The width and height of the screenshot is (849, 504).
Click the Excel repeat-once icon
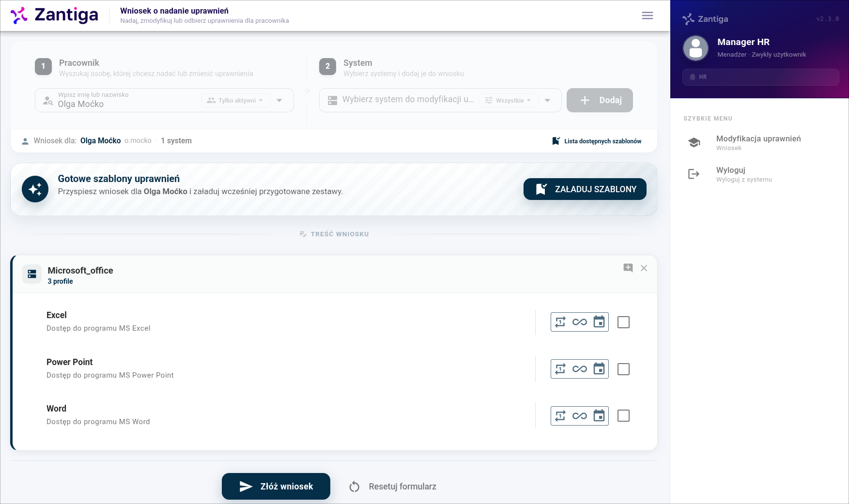(x=560, y=322)
